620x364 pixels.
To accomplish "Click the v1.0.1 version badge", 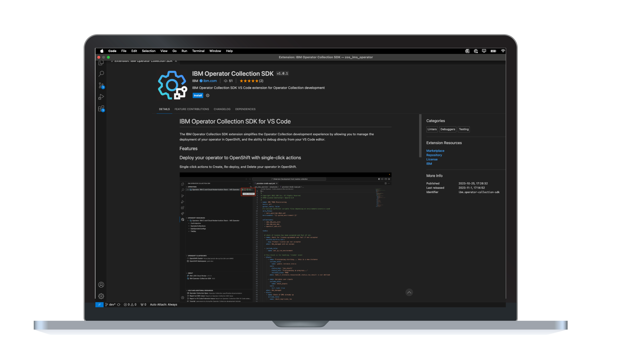I will (282, 73).
